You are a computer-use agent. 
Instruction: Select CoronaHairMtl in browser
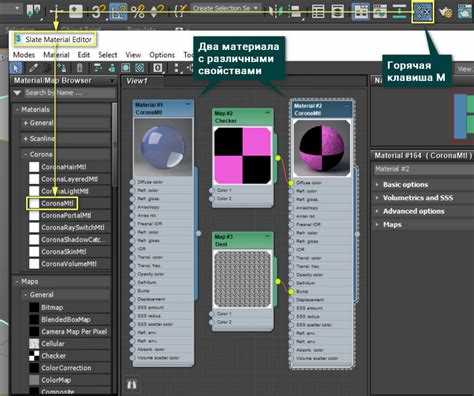(x=64, y=167)
